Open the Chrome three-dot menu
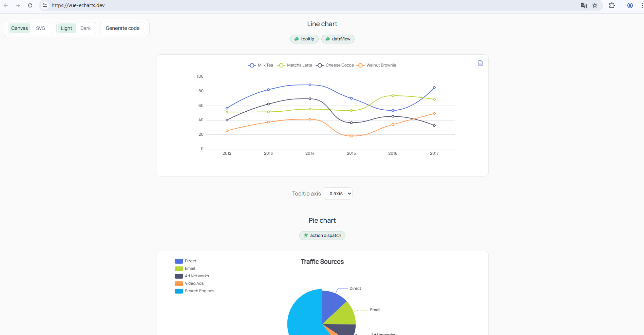644x335 pixels. click(641, 5)
